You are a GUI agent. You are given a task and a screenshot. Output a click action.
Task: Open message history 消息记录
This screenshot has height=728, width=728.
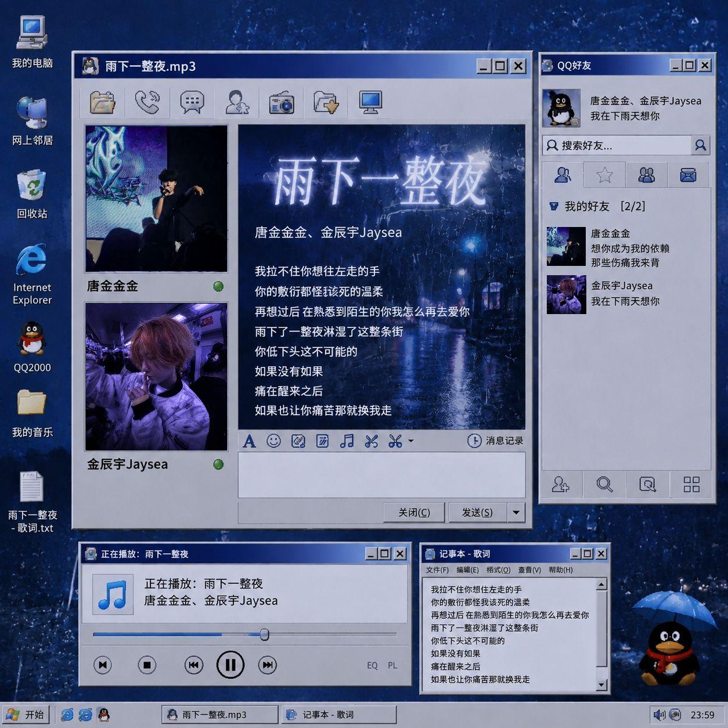(x=495, y=441)
